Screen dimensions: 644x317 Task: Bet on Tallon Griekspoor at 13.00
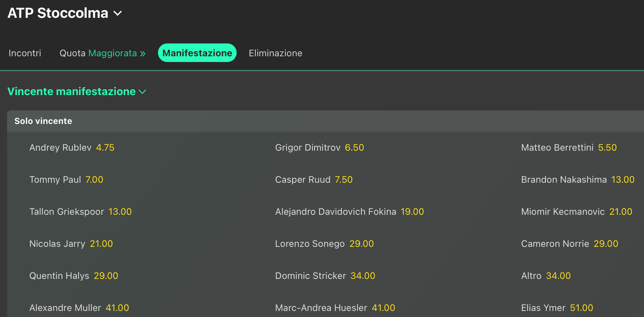point(80,212)
